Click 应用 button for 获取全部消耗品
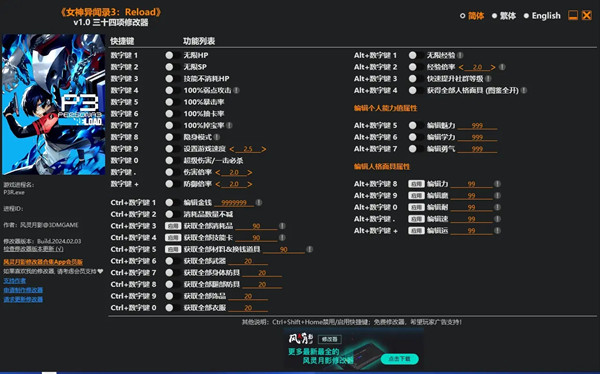Image resolution: width=600 pixels, height=374 pixels. 173,226
